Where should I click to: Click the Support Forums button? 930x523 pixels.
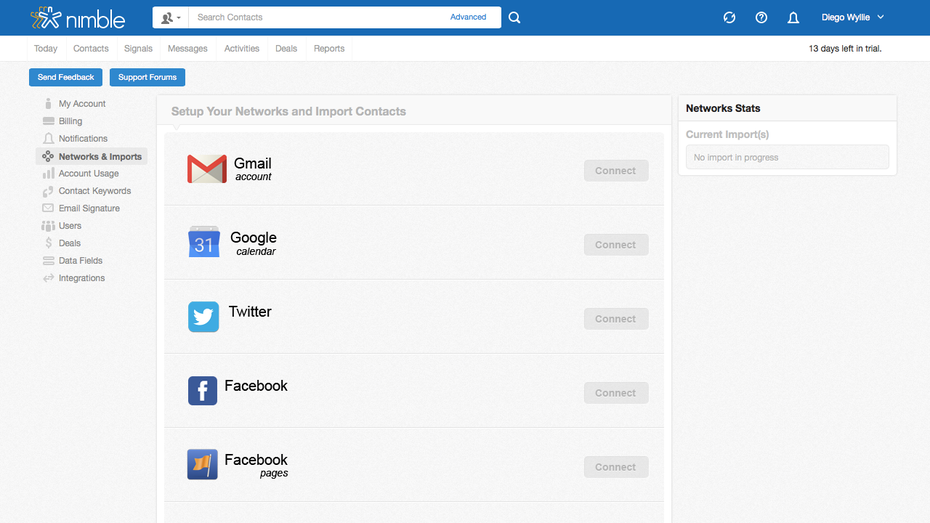147,77
